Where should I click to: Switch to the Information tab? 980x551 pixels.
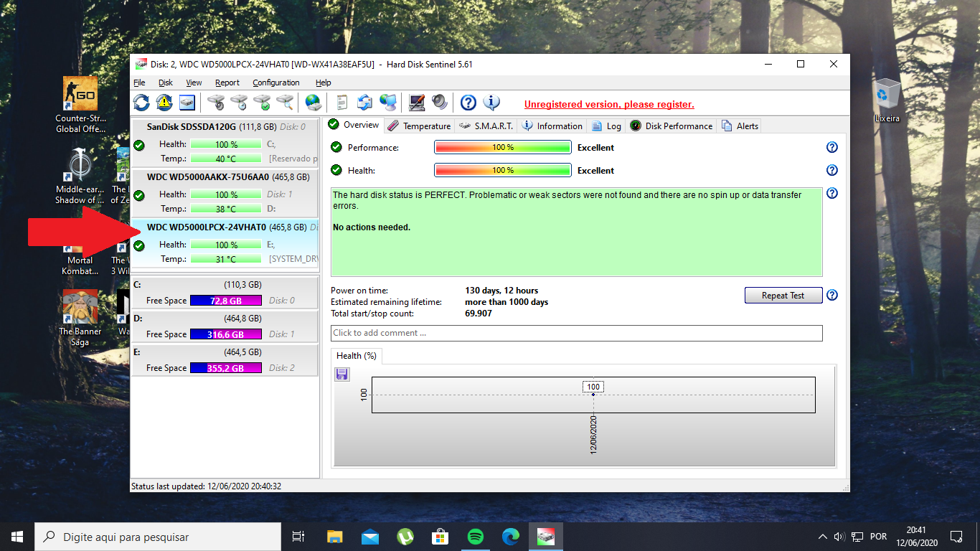click(552, 126)
